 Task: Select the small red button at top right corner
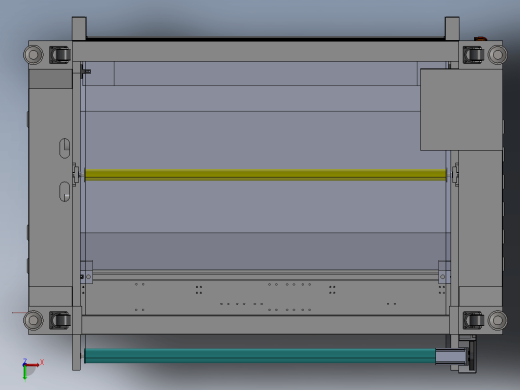480,39
